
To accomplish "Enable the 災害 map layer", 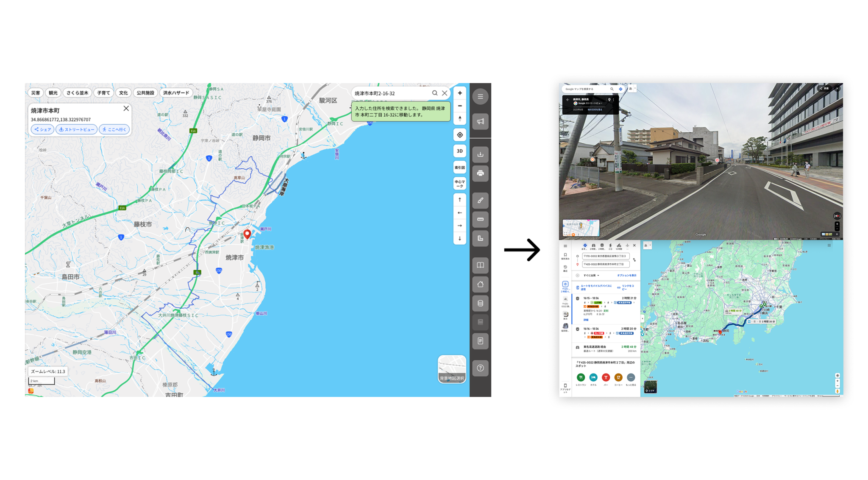I will [x=36, y=92].
